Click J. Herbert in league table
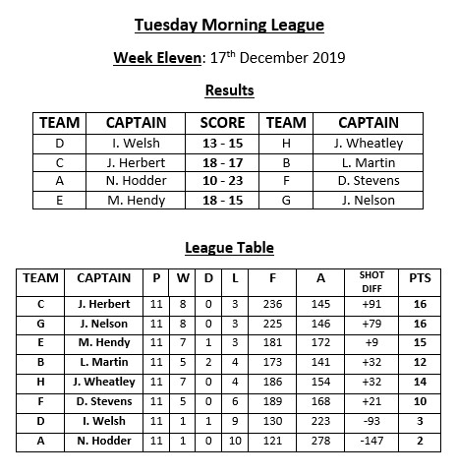This screenshot has width=457, height=476. [104, 304]
